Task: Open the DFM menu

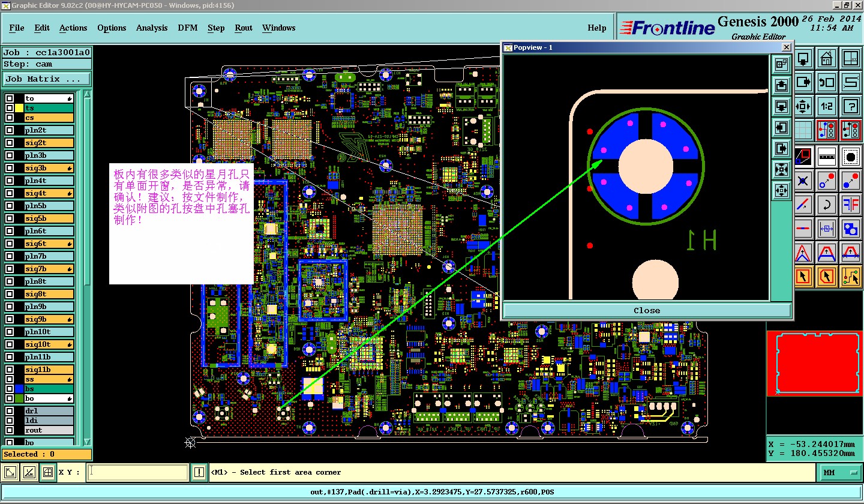Action: click(x=187, y=28)
